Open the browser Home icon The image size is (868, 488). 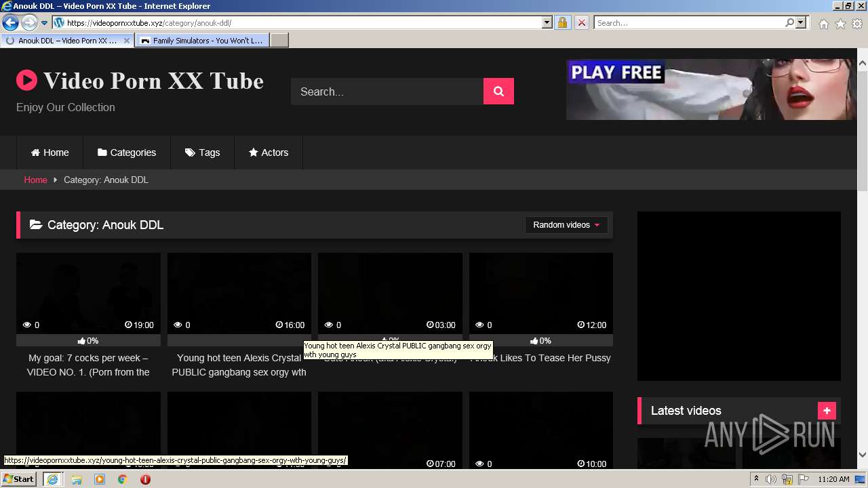point(823,24)
